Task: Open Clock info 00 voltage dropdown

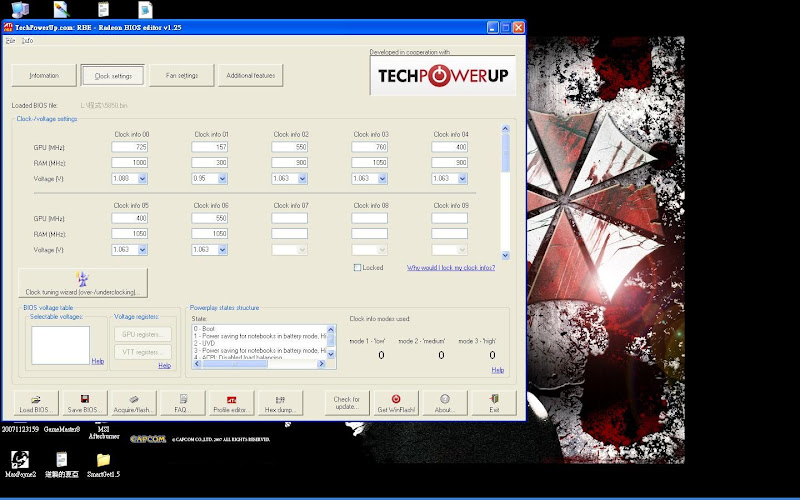Action: 142,179
